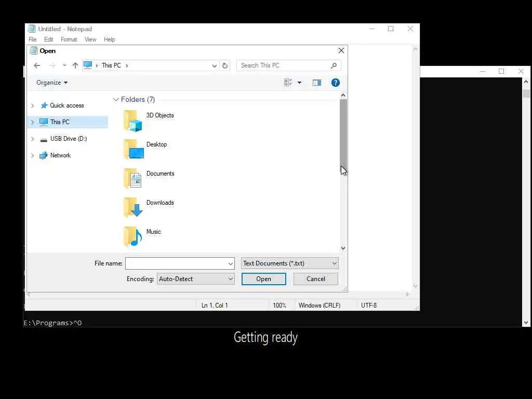Image resolution: width=532 pixels, height=399 pixels.
Task: Click breadcrumb arrow after This PC
Action: [x=127, y=65]
